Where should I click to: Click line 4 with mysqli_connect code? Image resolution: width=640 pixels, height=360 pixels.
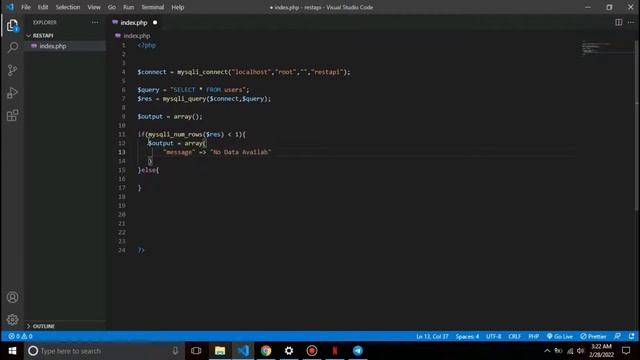[x=244, y=72]
